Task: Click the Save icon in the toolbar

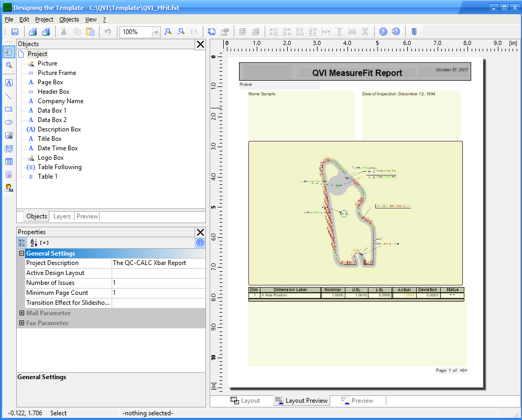Action: pyautogui.click(x=15, y=32)
